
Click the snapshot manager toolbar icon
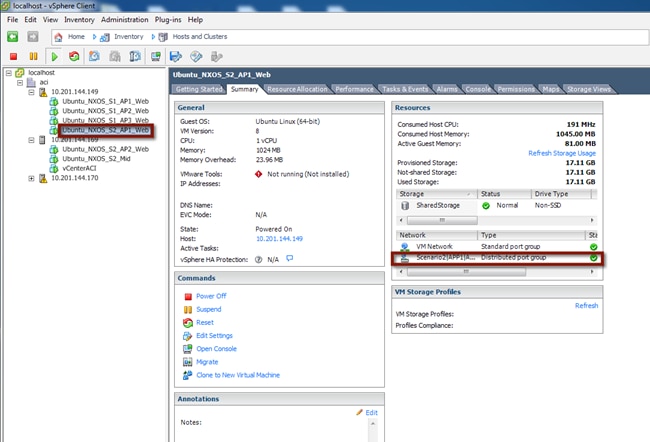(x=135, y=56)
